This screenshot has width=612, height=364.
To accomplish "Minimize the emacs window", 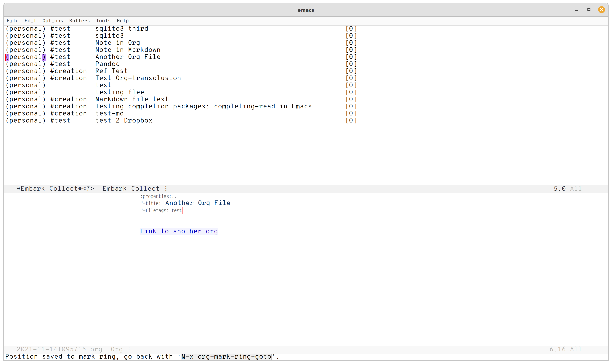I will 576,10.
